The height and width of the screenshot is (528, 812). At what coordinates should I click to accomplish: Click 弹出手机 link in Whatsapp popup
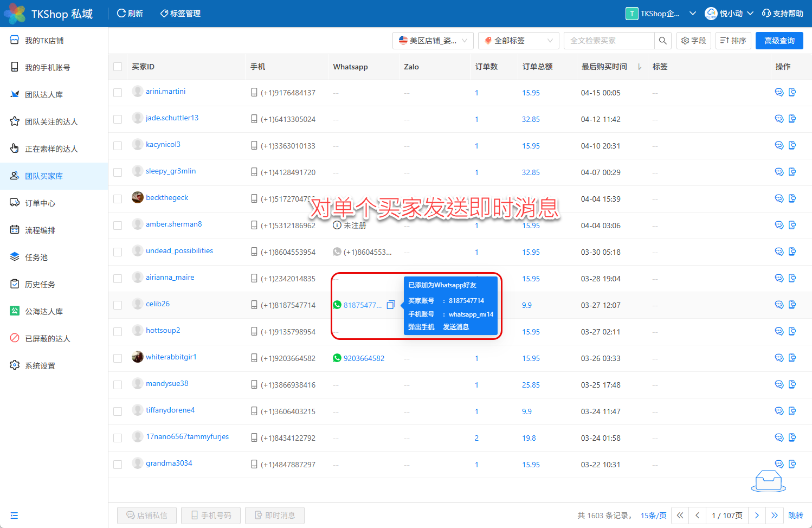coord(421,327)
